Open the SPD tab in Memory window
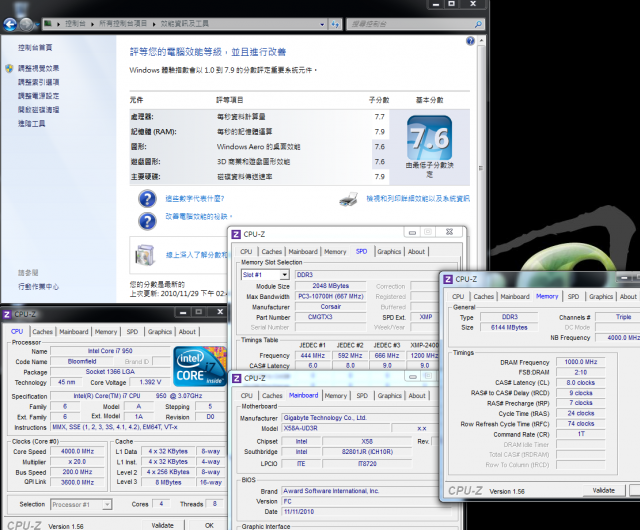Viewport: 640px width, 530px height. [x=573, y=297]
